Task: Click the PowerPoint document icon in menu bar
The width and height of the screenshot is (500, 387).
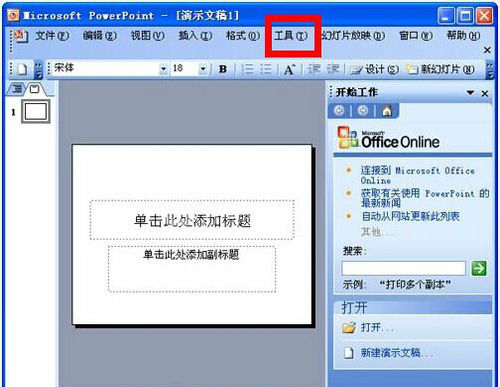Action: click(21, 35)
